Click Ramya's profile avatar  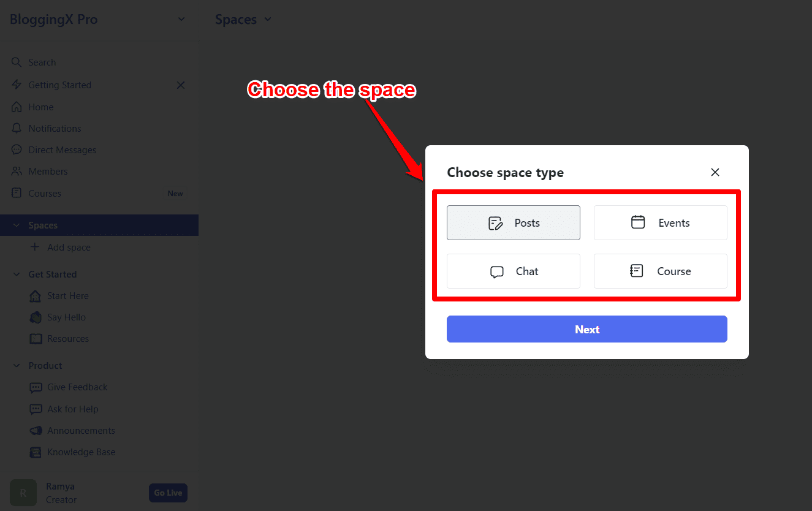(x=23, y=493)
